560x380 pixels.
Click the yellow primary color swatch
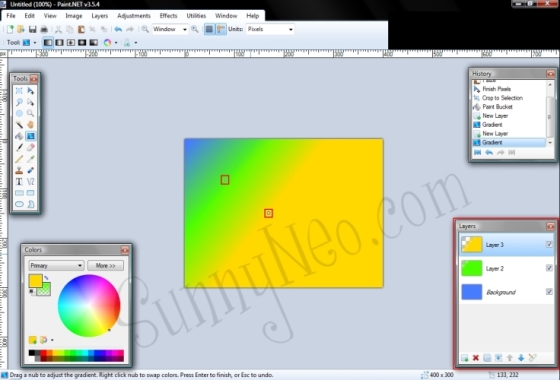pyautogui.click(x=35, y=281)
